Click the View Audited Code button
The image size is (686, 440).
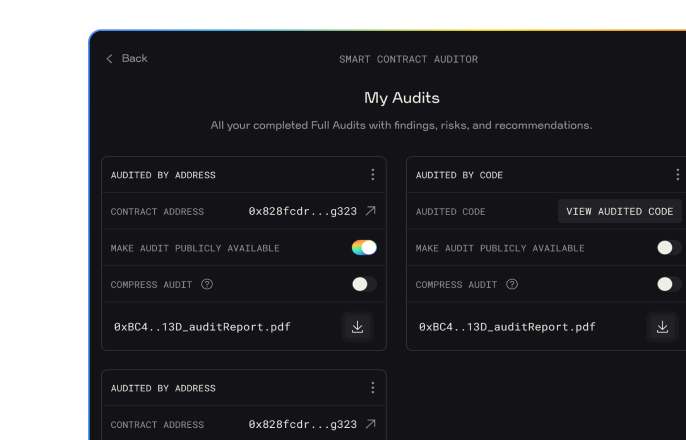620,211
